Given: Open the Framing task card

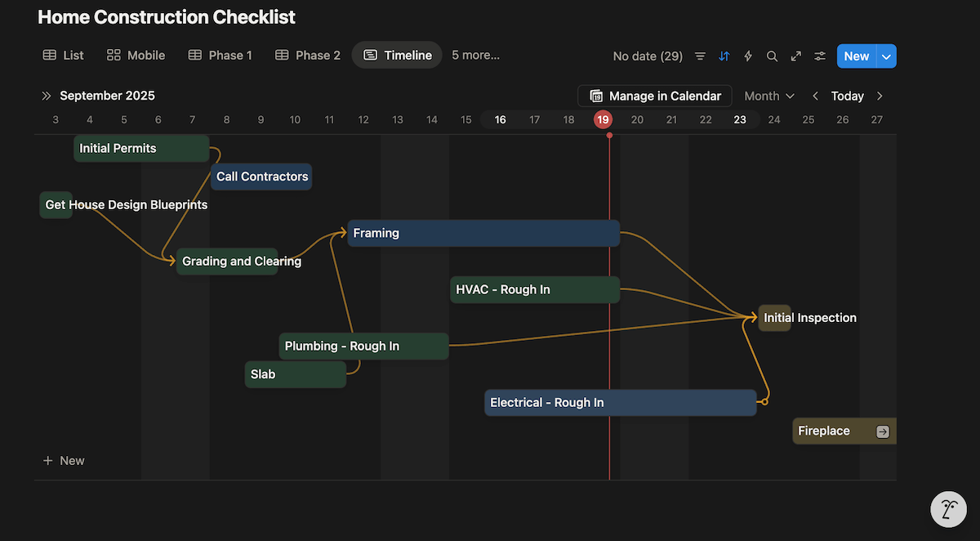Looking at the screenshot, I should [483, 233].
